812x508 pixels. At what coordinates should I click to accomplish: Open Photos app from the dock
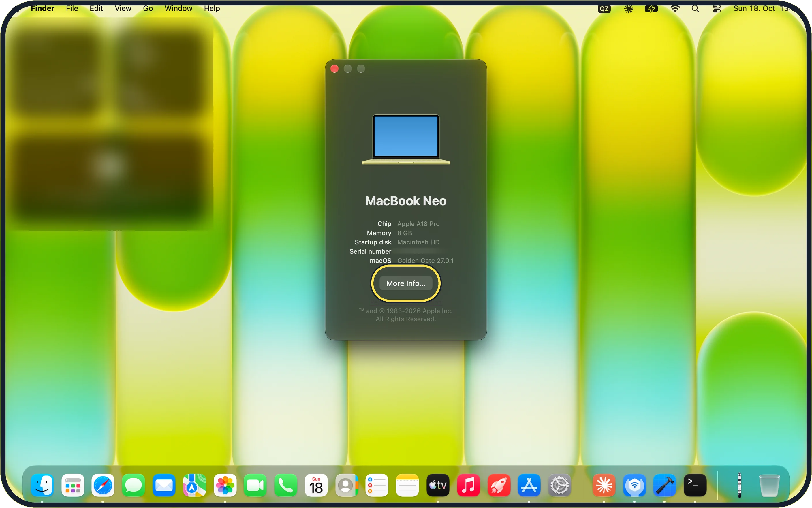tap(225, 485)
